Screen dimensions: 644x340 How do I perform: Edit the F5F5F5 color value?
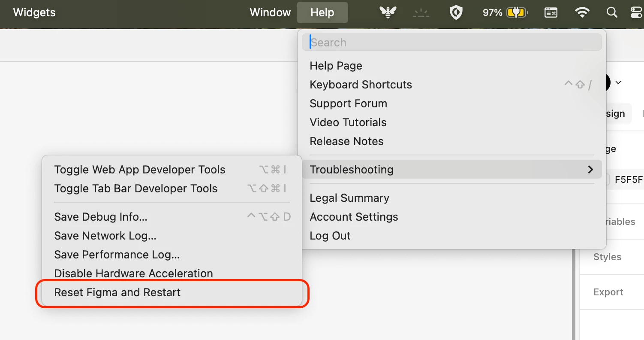629,179
